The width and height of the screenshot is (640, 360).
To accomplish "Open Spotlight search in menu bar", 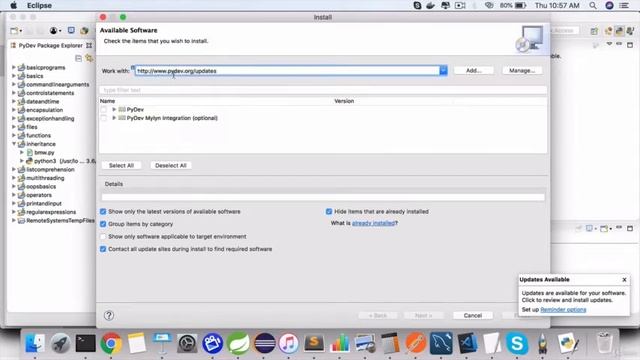I will pyautogui.click(x=593, y=5).
